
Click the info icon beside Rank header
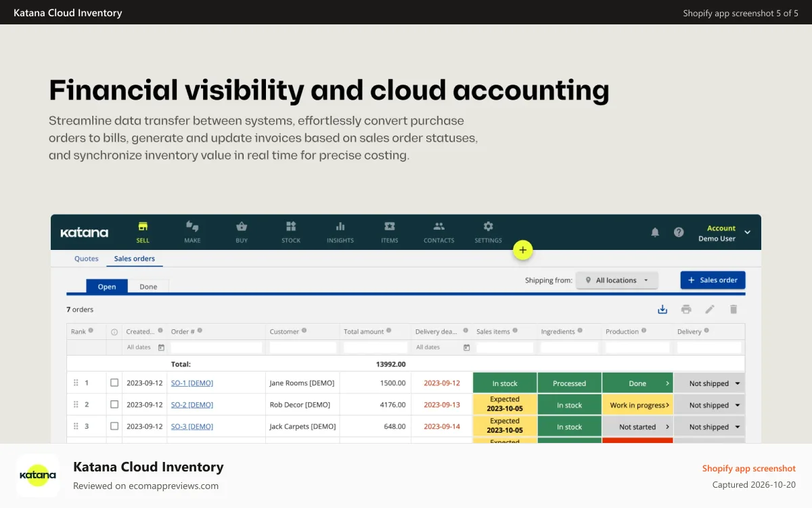(91, 331)
